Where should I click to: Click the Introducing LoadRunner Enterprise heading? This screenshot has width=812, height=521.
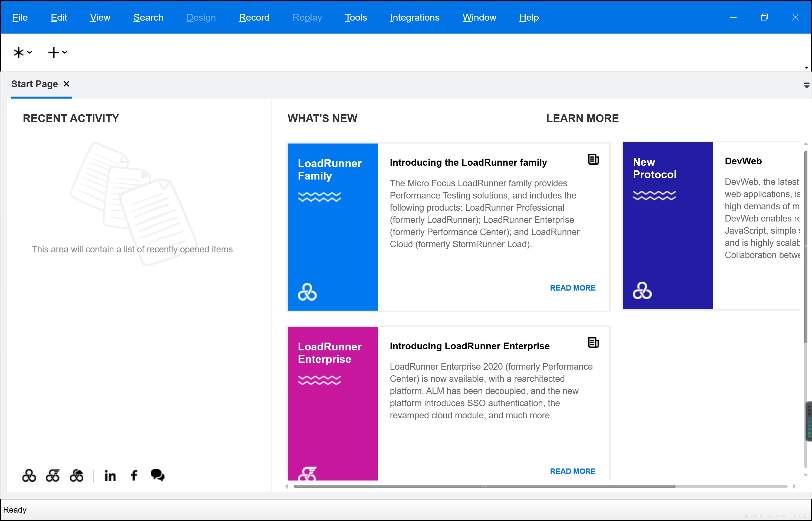(470, 346)
